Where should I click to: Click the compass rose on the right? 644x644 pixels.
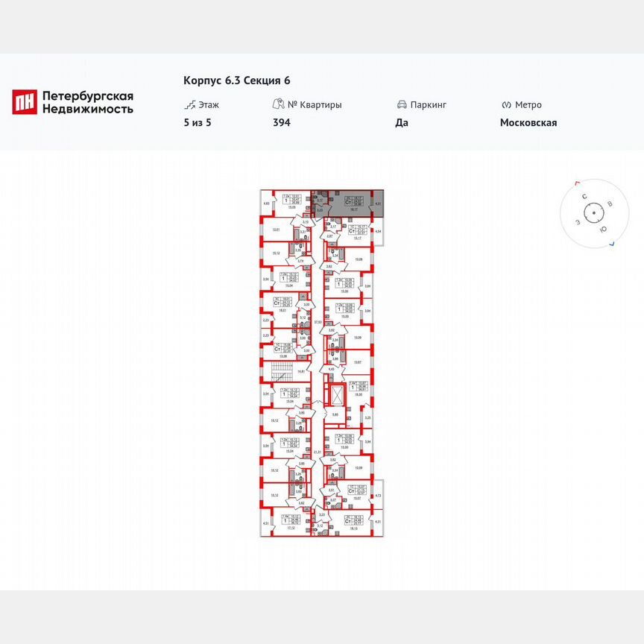coord(594,213)
